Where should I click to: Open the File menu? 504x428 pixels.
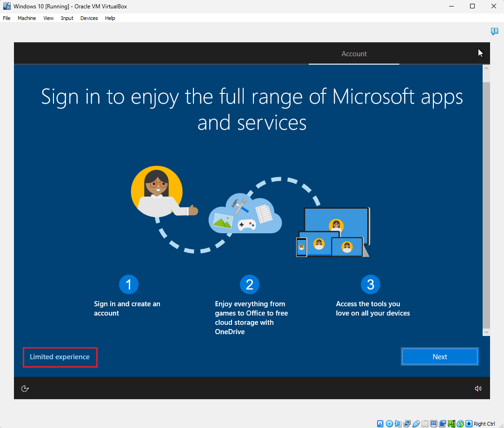coord(7,18)
